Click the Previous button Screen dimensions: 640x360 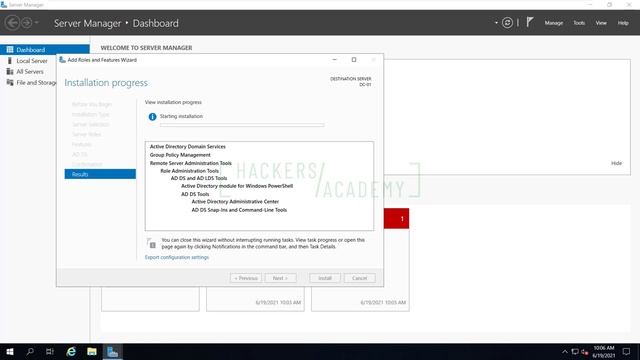(x=246, y=278)
